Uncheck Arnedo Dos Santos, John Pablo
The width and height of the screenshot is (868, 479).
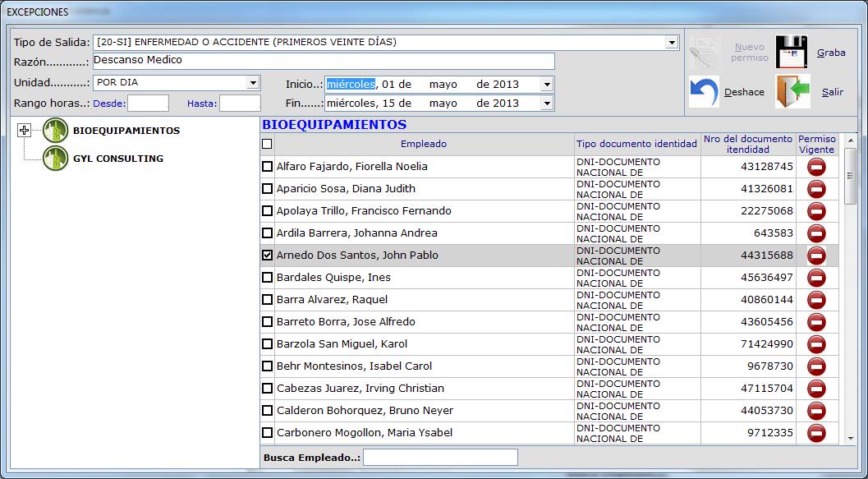pos(268,255)
